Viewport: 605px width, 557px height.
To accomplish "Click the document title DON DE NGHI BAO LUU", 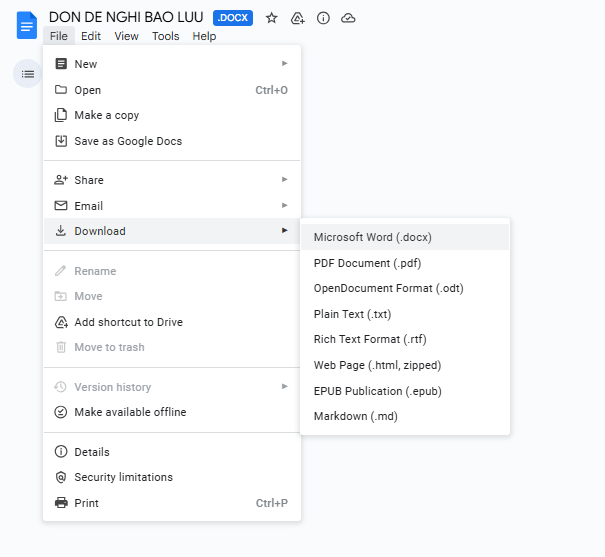I will [126, 17].
